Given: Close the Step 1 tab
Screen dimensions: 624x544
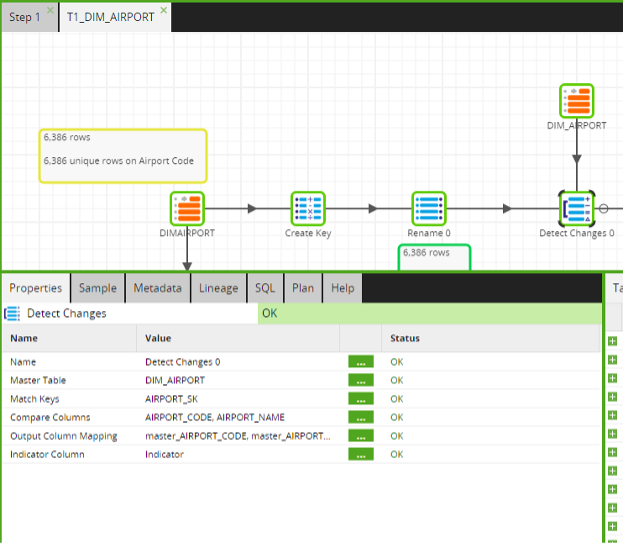Looking at the screenshot, I should click(x=50, y=10).
